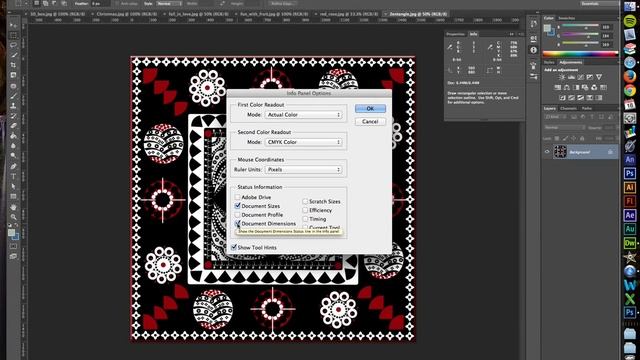Enable the Scratch Sizes checkbox

pyautogui.click(x=305, y=201)
